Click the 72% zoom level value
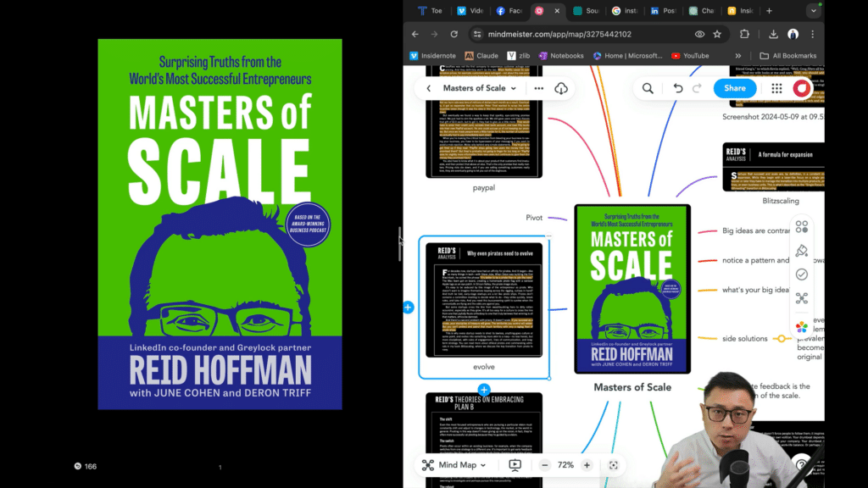Screen dimensions: 868x488 pyautogui.click(x=565, y=465)
